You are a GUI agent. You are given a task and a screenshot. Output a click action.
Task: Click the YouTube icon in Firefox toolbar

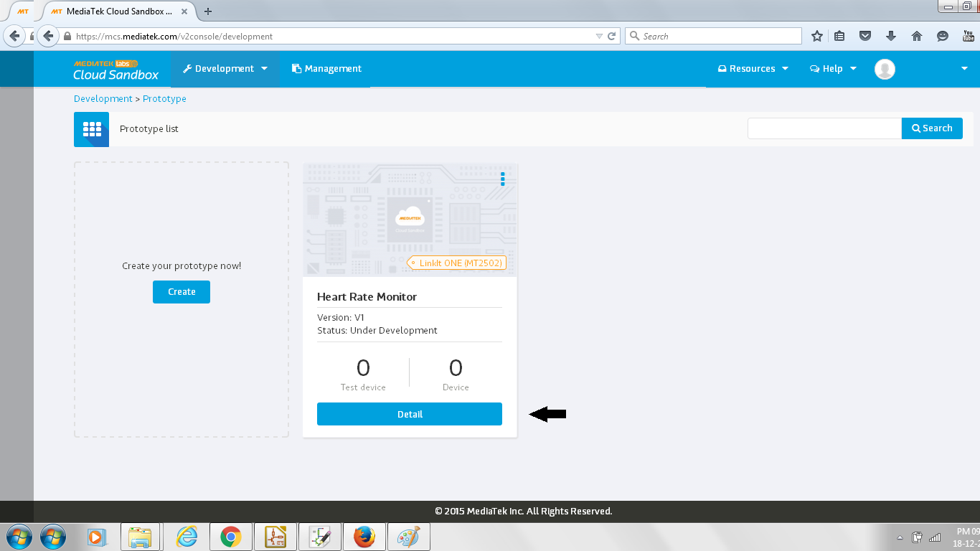[x=969, y=36]
